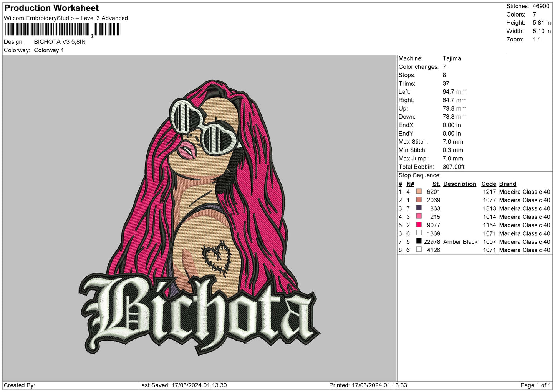Click the white swatch beside 1369 stitches
The width and height of the screenshot is (555, 392).
(x=419, y=233)
